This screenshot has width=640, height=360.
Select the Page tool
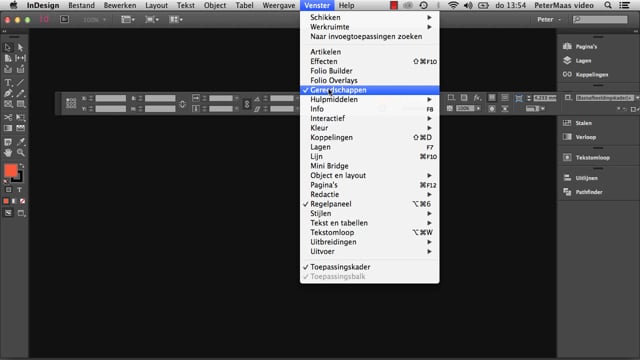[8, 58]
